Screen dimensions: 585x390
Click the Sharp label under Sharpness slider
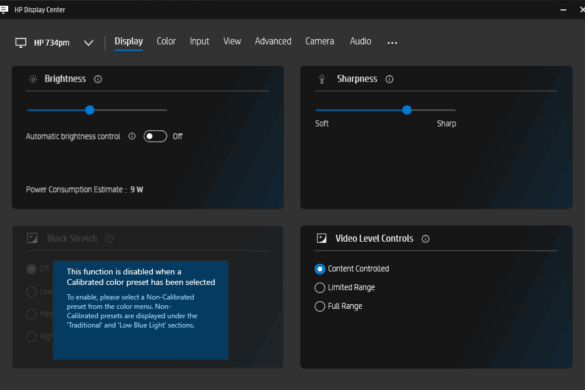[447, 124]
